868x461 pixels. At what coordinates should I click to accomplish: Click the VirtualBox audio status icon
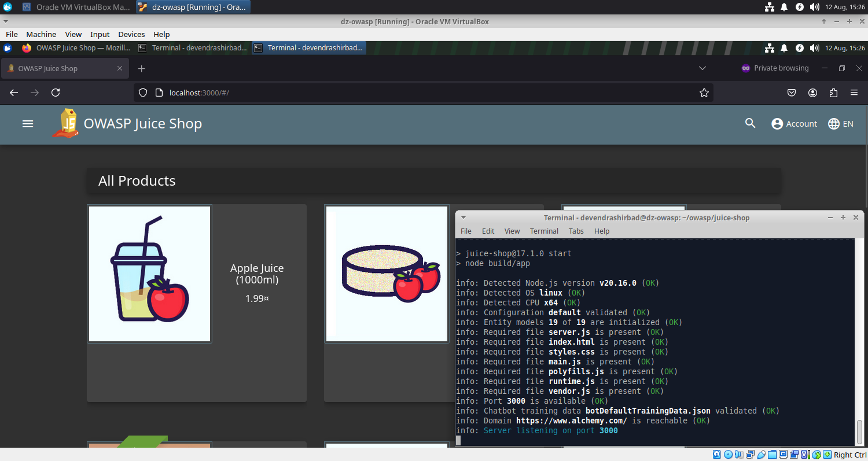tap(739, 455)
